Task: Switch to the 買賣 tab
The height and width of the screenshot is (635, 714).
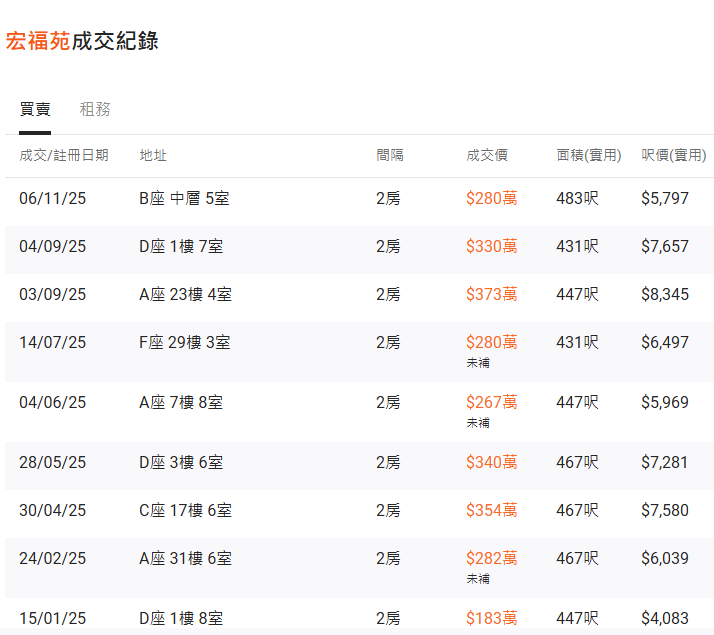Action: (35, 109)
